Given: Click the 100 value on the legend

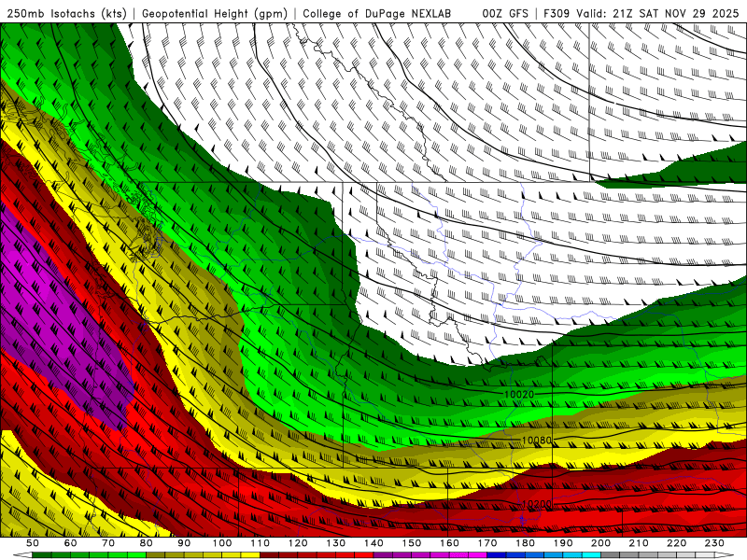Looking at the screenshot, I should click(222, 543).
